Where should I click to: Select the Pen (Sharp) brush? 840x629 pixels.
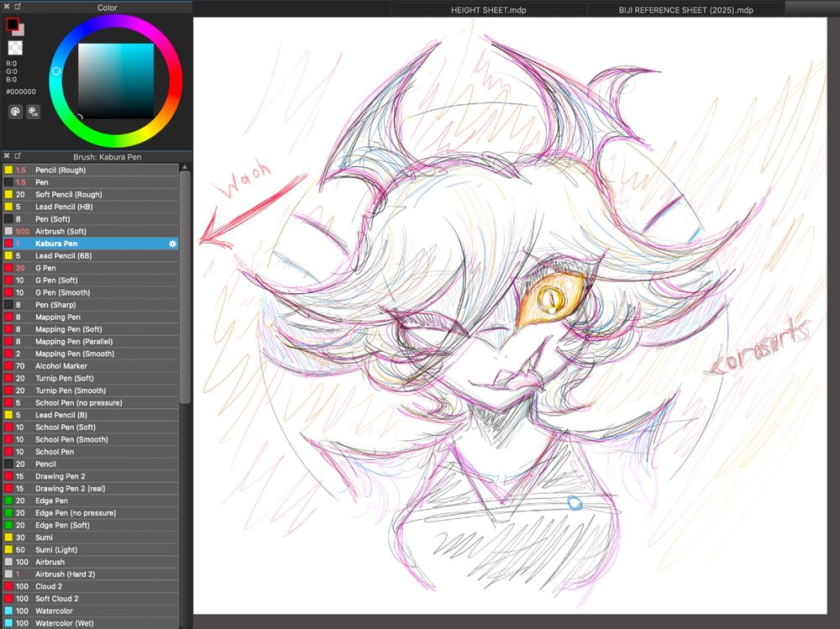click(x=91, y=305)
